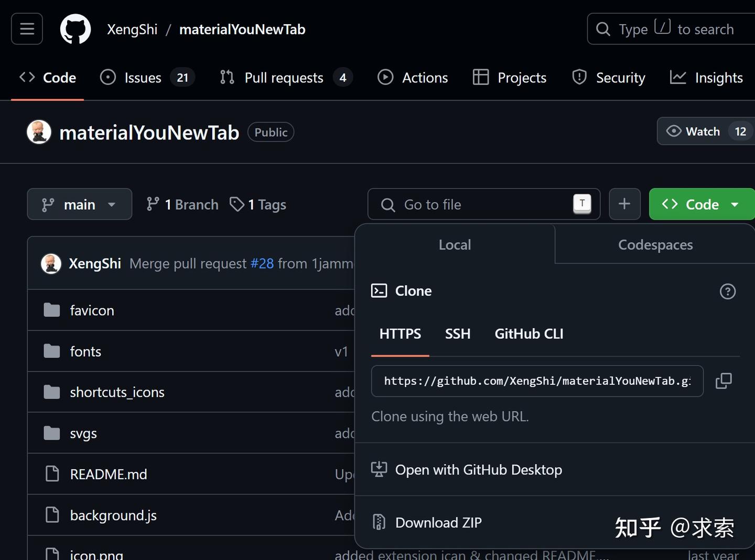The width and height of the screenshot is (755, 560).
Task: Switch to the Codespaces tab
Action: coord(655,244)
